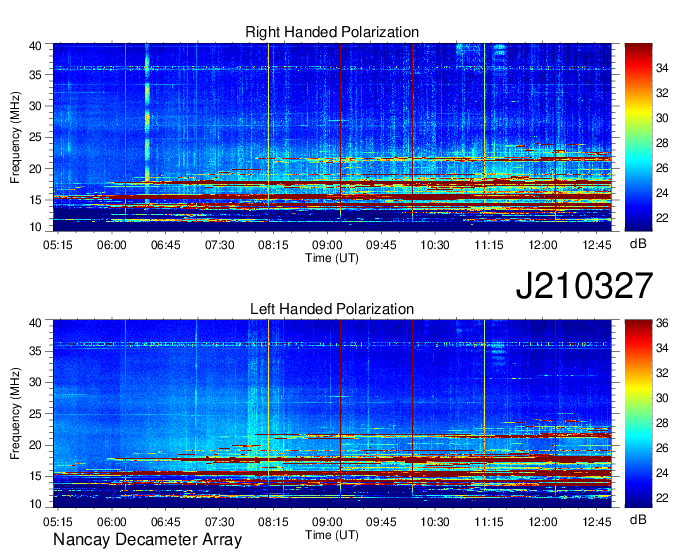Image resolution: width=680 pixels, height=552 pixels.
Task: Click the 30 dB value on the right-handed colorbar
Action: pos(662,118)
